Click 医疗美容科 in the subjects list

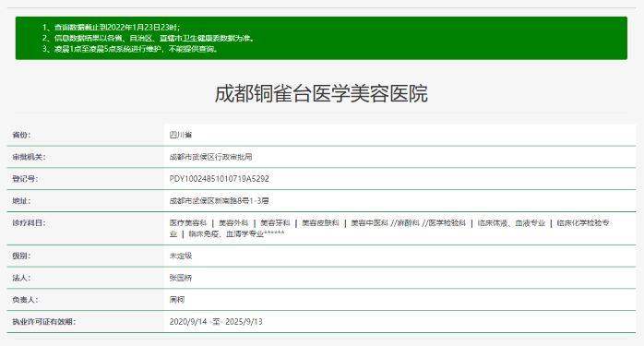click(x=188, y=222)
